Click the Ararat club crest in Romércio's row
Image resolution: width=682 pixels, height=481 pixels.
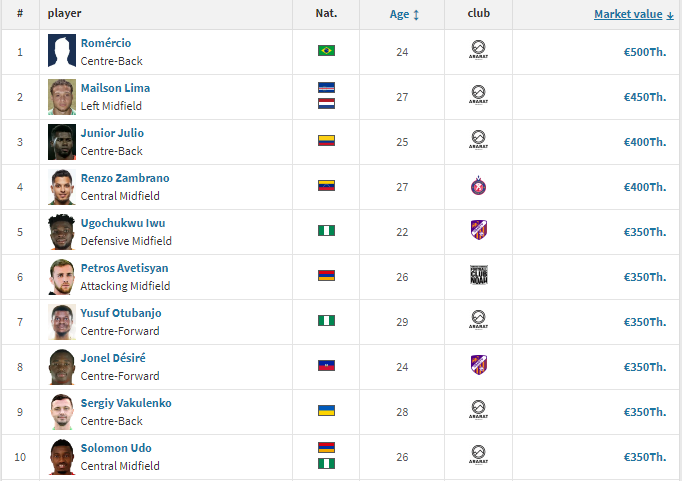pyautogui.click(x=478, y=50)
